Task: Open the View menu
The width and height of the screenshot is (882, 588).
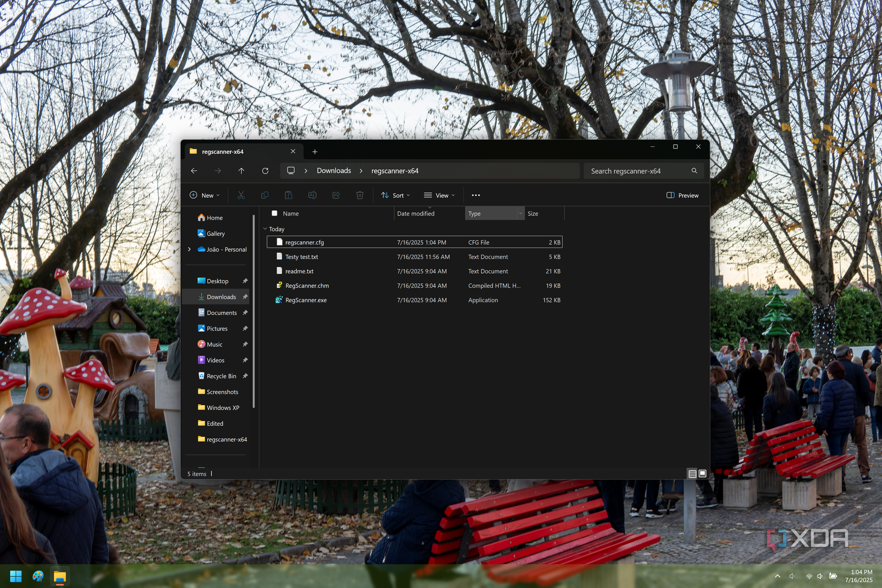Action: pyautogui.click(x=439, y=195)
